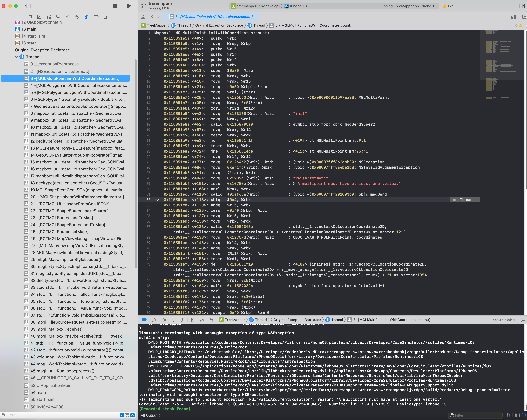Run the app with the play button
Screen dimensions: 527x420
tap(129, 6)
